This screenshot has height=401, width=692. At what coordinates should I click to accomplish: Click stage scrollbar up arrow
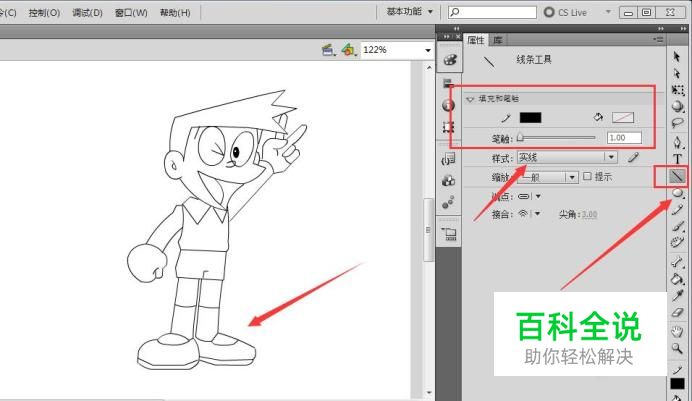point(429,67)
